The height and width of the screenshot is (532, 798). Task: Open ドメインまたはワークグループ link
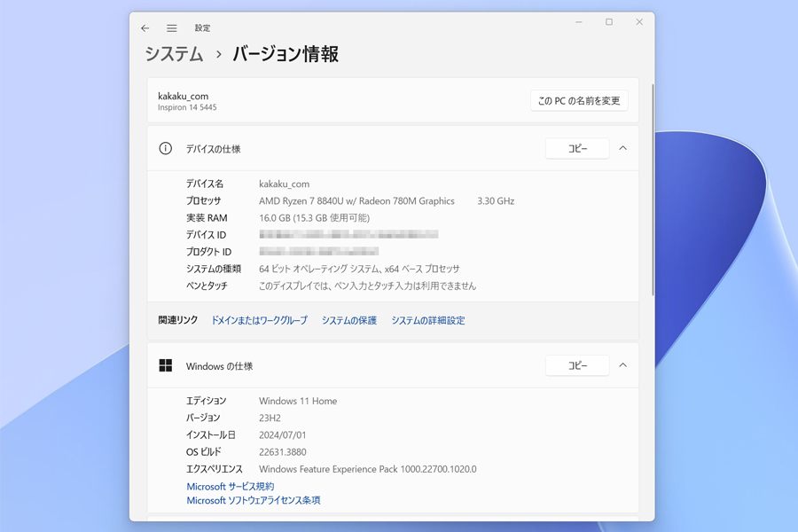tap(260, 320)
